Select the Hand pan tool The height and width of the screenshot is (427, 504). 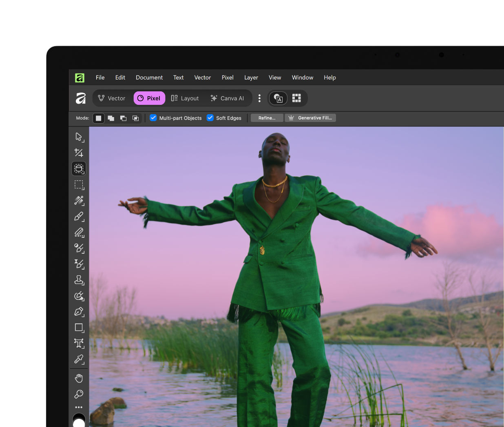pos(79,378)
